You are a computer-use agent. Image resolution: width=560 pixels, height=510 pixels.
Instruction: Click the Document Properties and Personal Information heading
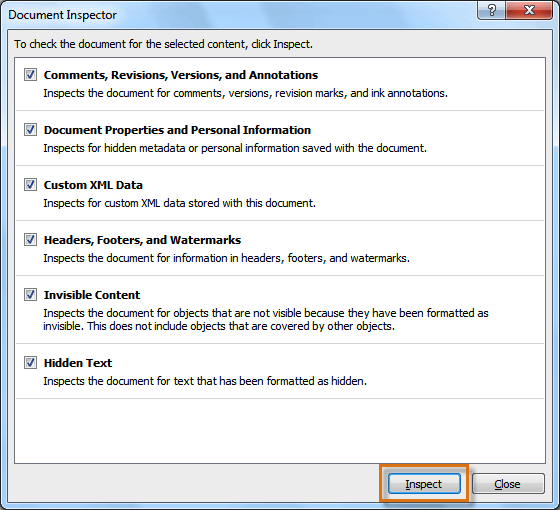(x=177, y=130)
